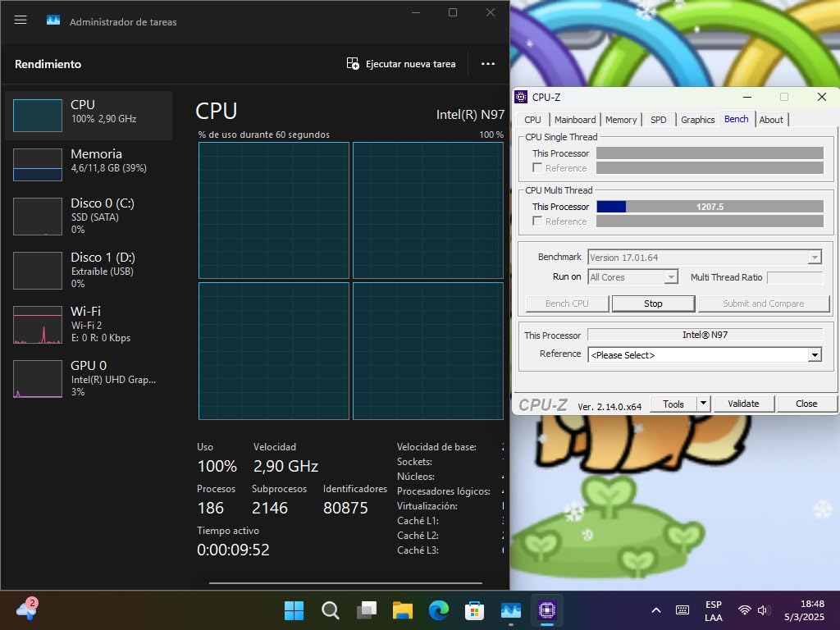The width and height of the screenshot is (840, 630).
Task: Select GPU 0 Intel UHD Graphics entry
Action: click(x=89, y=378)
